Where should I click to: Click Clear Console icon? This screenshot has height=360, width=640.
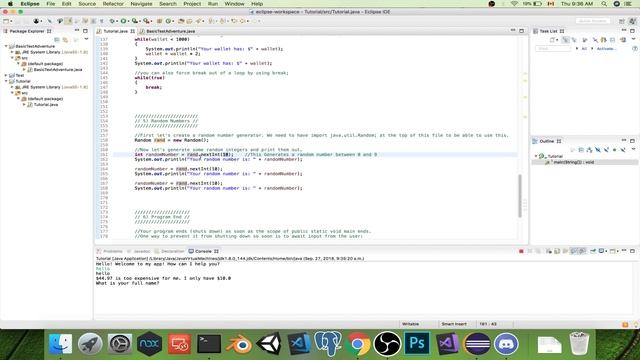pyautogui.click(x=549, y=251)
